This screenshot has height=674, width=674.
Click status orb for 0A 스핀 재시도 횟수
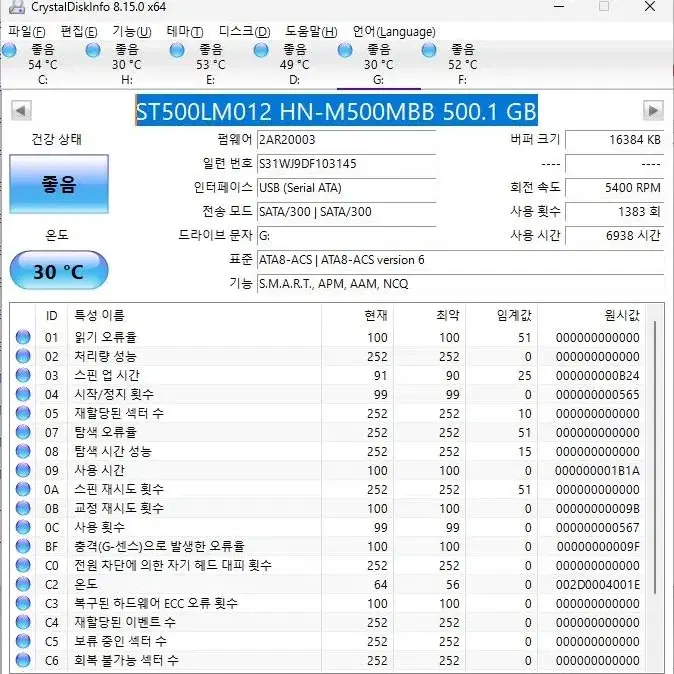[23, 489]
